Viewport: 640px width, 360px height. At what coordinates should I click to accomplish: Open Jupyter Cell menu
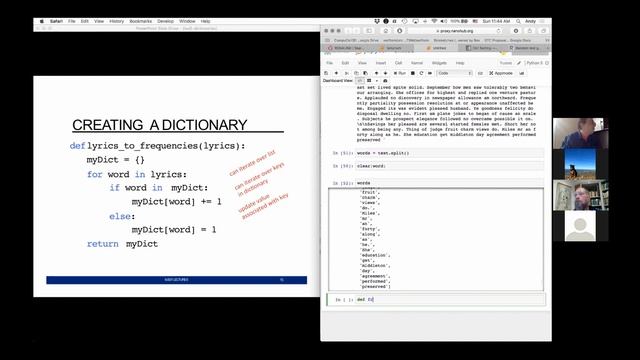tap(398, 63)
